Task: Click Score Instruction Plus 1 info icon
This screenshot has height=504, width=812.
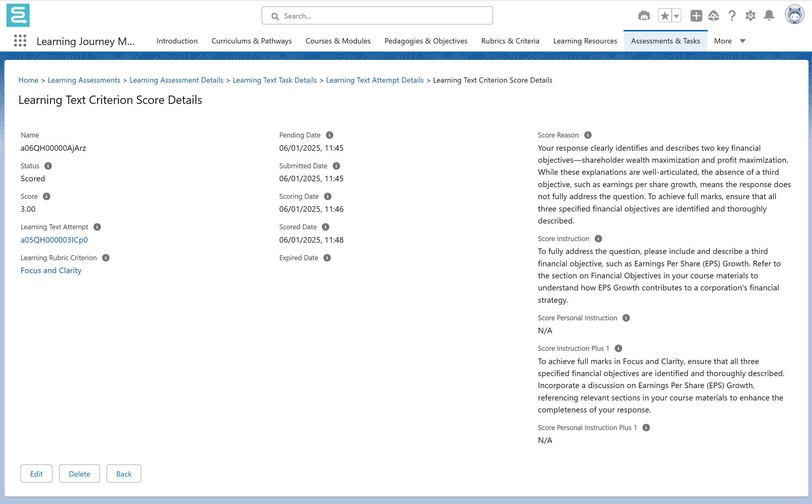Action: pyautogui.click(x=618, y=348)
